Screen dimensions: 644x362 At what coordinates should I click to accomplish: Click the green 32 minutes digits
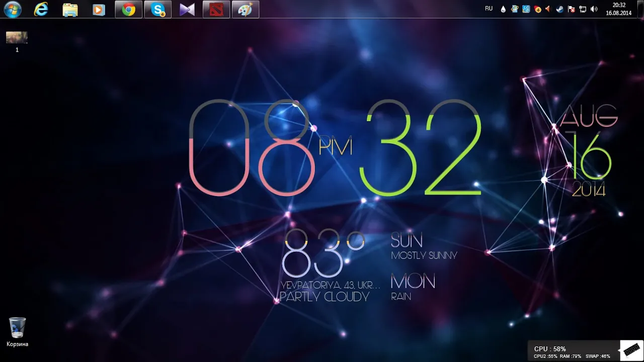pos(421,147)
